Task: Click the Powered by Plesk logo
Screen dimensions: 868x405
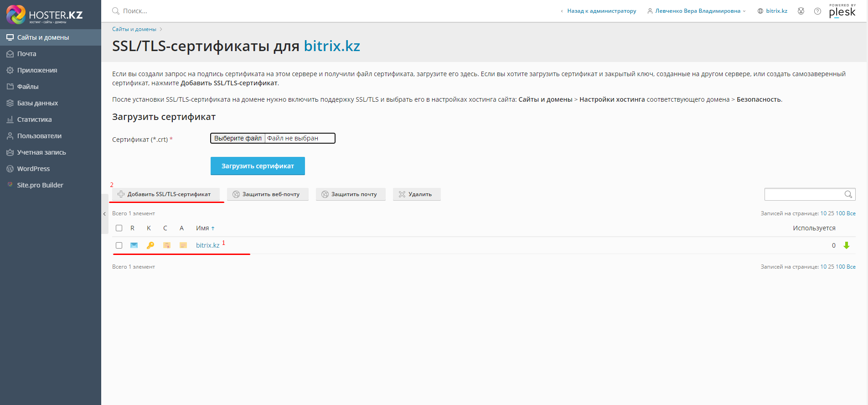Action: pyautogui.click(x=842, y=10)
